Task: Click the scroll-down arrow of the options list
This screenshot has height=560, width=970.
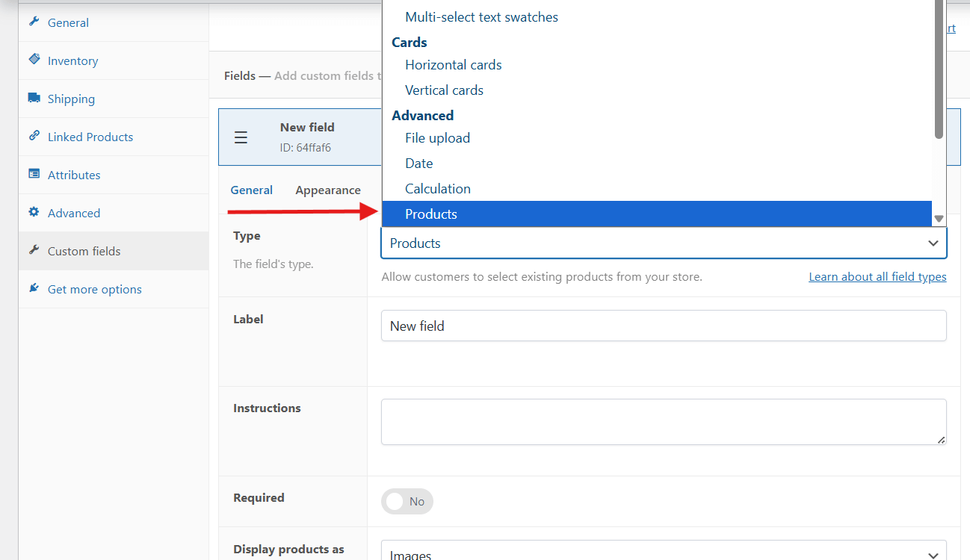Action: 939,219
